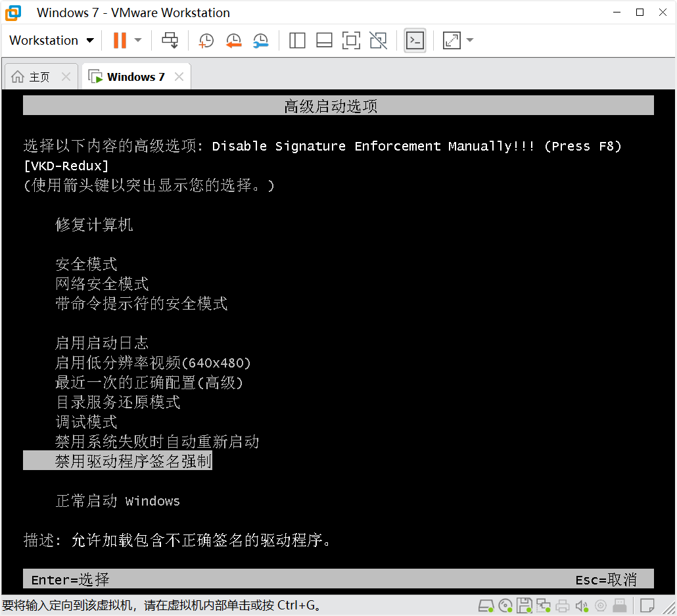Image resolution: width=677 pixels, height=616 pixels.
Task: Enter full screen mode icon
Action: point(351,41)
